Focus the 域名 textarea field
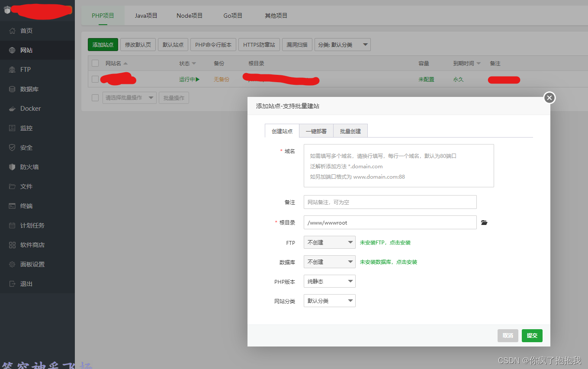This screenshot has height=369, width=588. pos(399,166)
